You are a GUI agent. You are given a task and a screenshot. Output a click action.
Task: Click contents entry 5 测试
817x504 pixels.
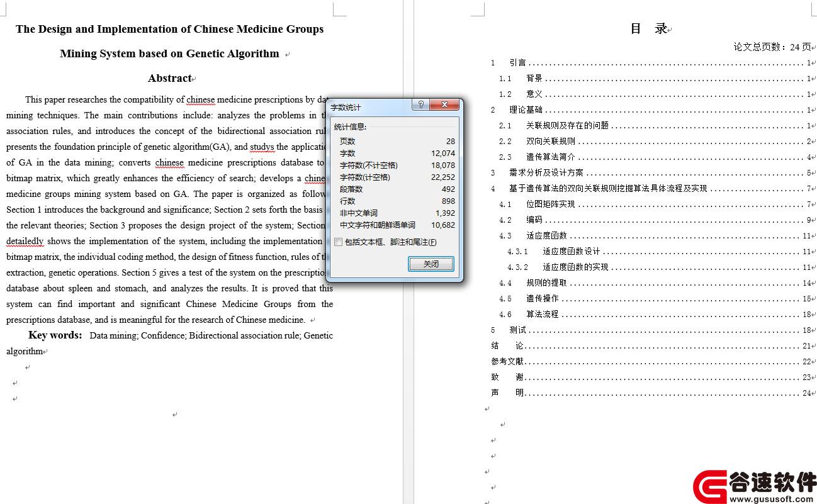[x=651, y=330]
